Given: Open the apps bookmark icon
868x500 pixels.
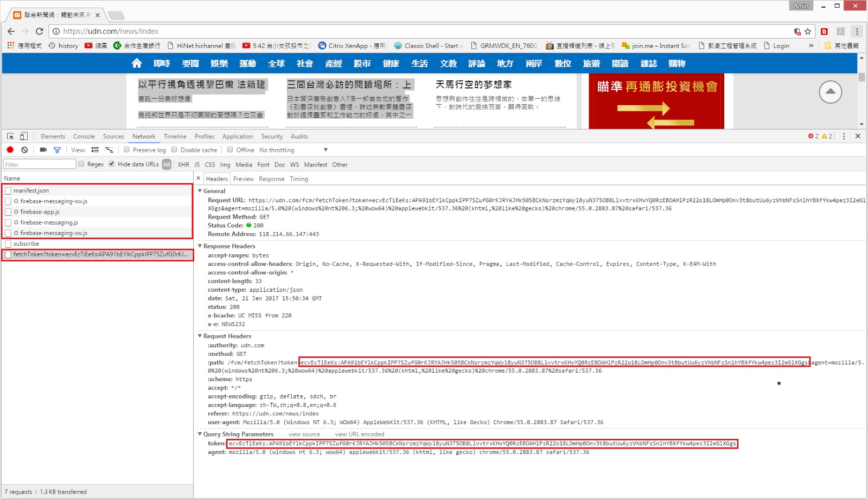Looking at the screenshot, I should click(x=11, y=46).
